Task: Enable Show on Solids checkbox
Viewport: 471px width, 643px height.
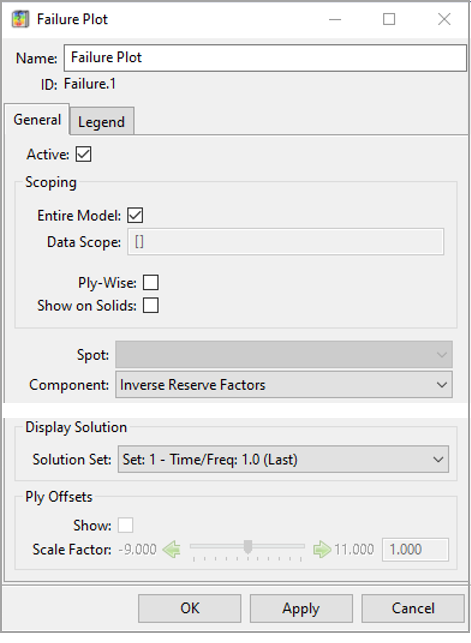Action: point(151,306)
